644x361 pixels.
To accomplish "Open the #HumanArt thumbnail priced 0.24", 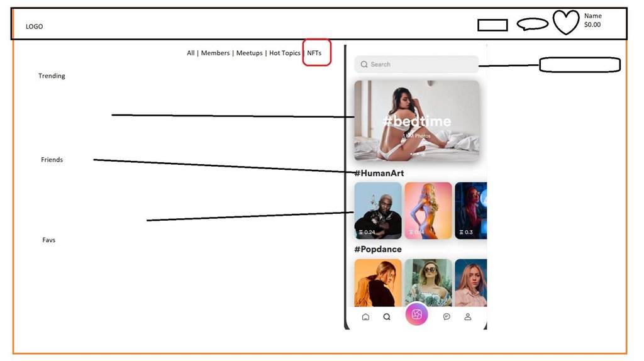I will click(x=378, y=211).
